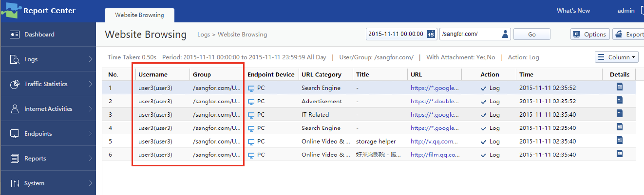Expand the System sidebar menu
This screenshot has width=644, height=195.
[x=48, y=183]
